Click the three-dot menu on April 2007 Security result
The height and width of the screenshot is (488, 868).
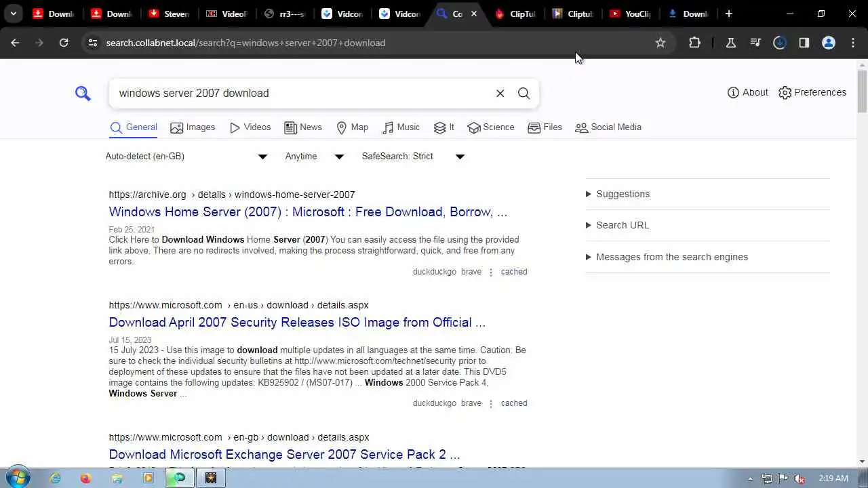491,403
